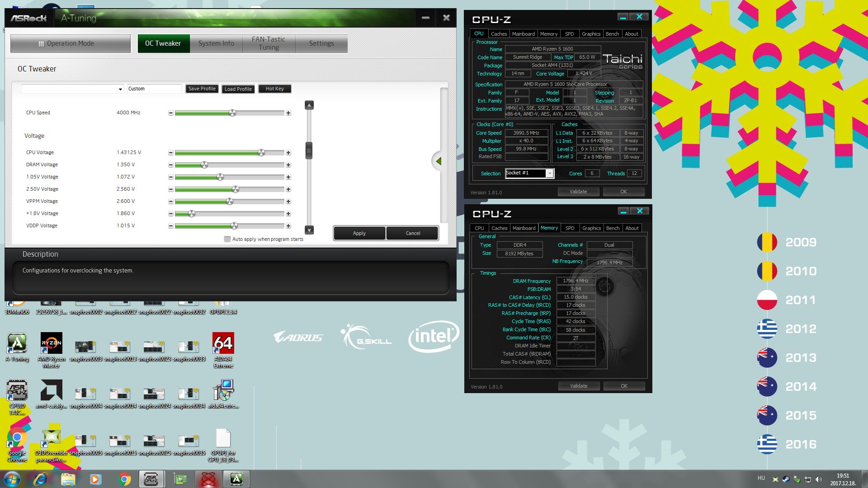Switch to the System Info tab

pyautogui.click(x=216, y=43)
